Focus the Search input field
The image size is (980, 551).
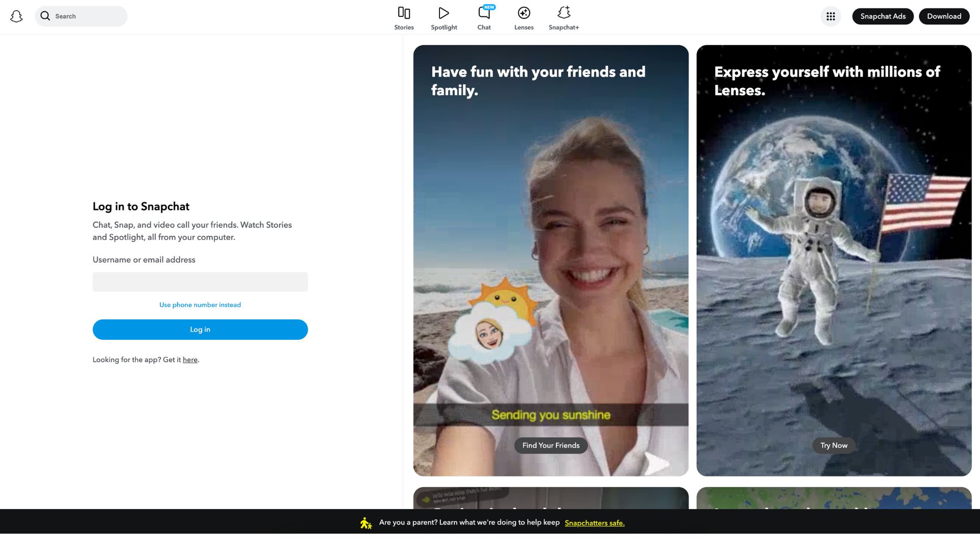87,16
